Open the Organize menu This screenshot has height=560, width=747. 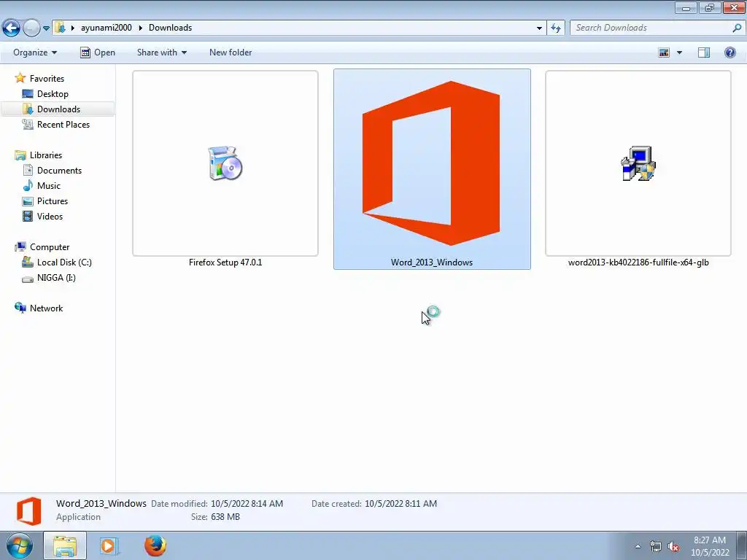tap(35, 52)
